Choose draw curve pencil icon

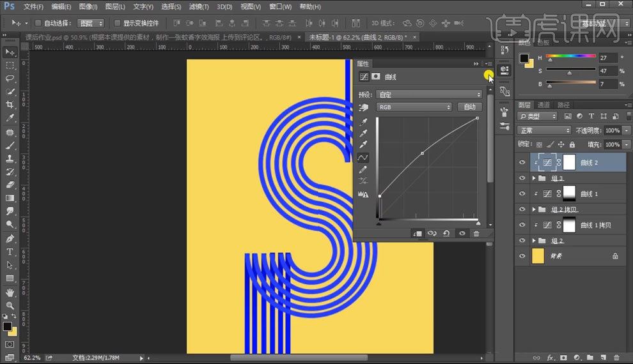click(363, 169)
